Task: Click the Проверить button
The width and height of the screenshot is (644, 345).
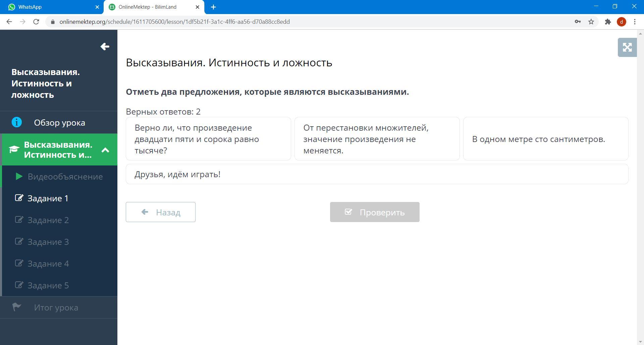Action: click(x=375, y=212)
